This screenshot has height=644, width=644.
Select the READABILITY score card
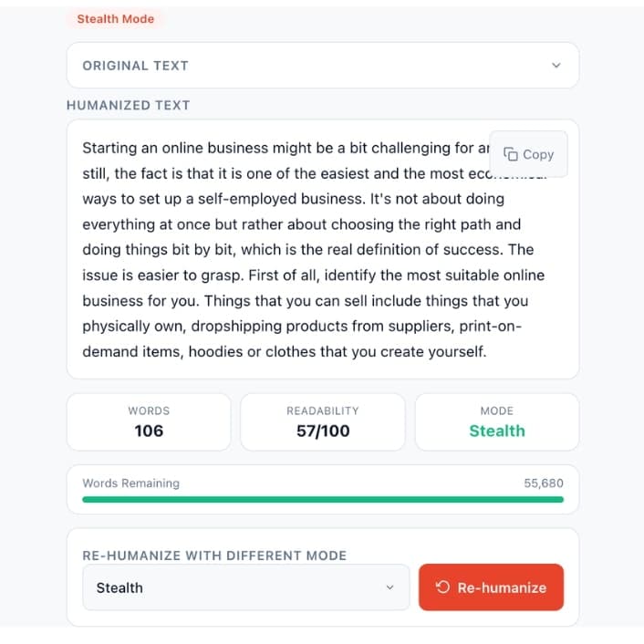(322, 421)
